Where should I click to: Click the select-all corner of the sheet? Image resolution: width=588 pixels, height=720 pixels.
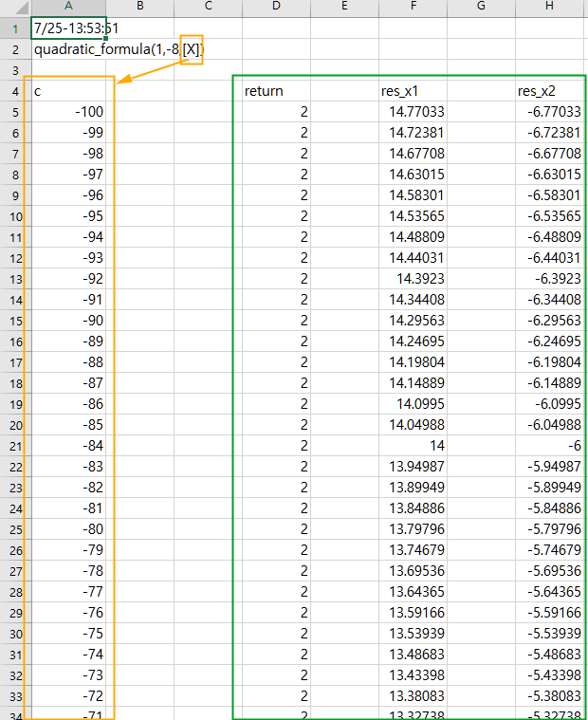coord(14,8)
